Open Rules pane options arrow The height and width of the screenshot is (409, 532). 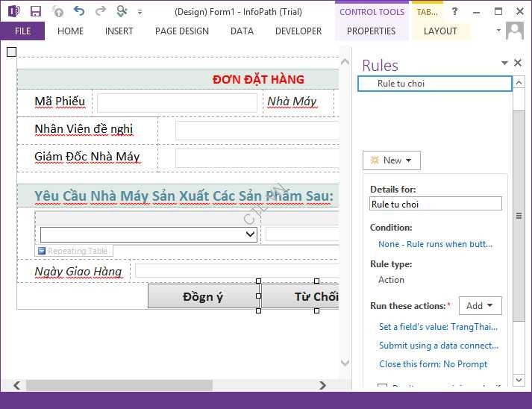coord(504,63)
